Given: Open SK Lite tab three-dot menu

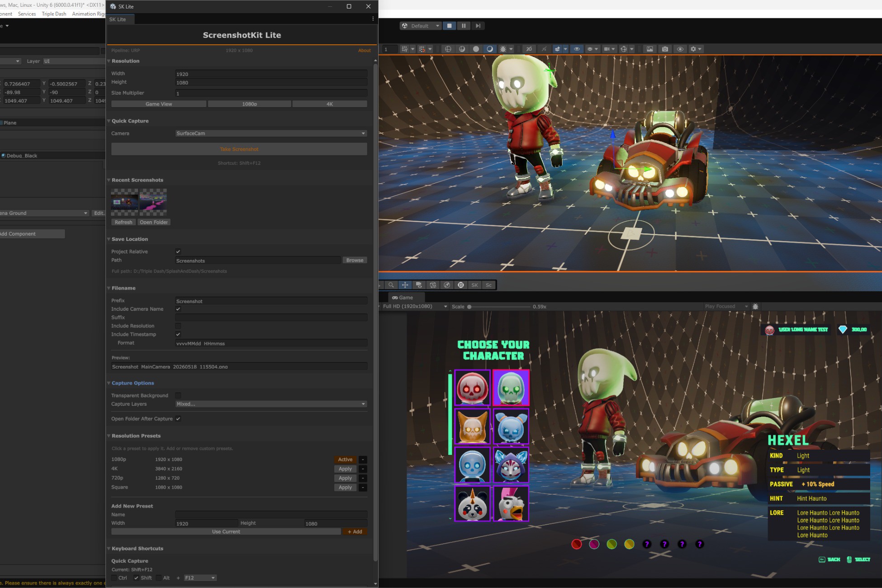Looking at the screenshot, I should point(373,19).
